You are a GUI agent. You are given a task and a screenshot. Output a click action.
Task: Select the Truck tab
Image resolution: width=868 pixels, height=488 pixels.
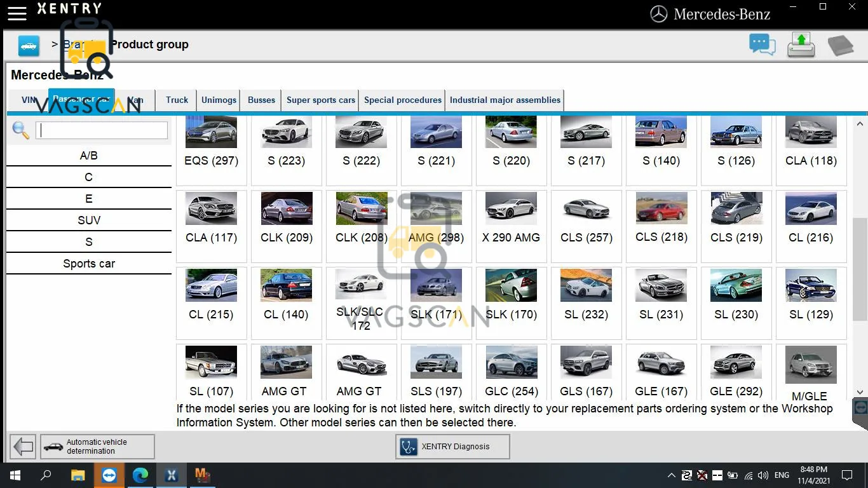177,100
